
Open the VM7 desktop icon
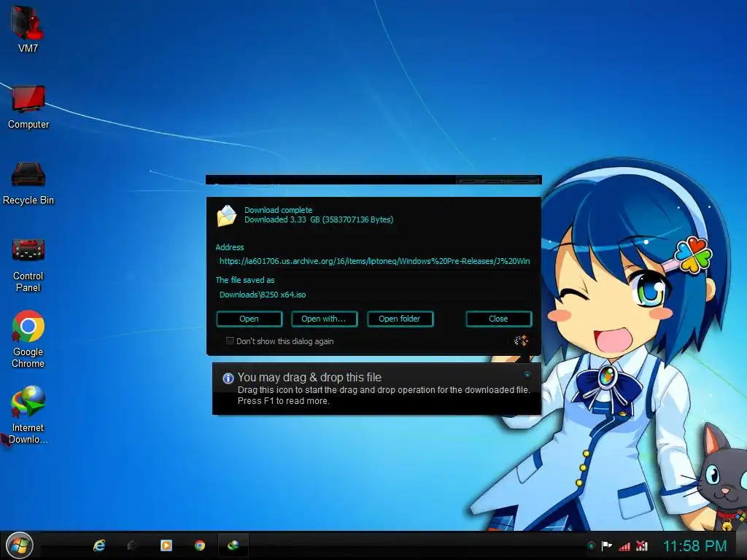tap(28, 28)
